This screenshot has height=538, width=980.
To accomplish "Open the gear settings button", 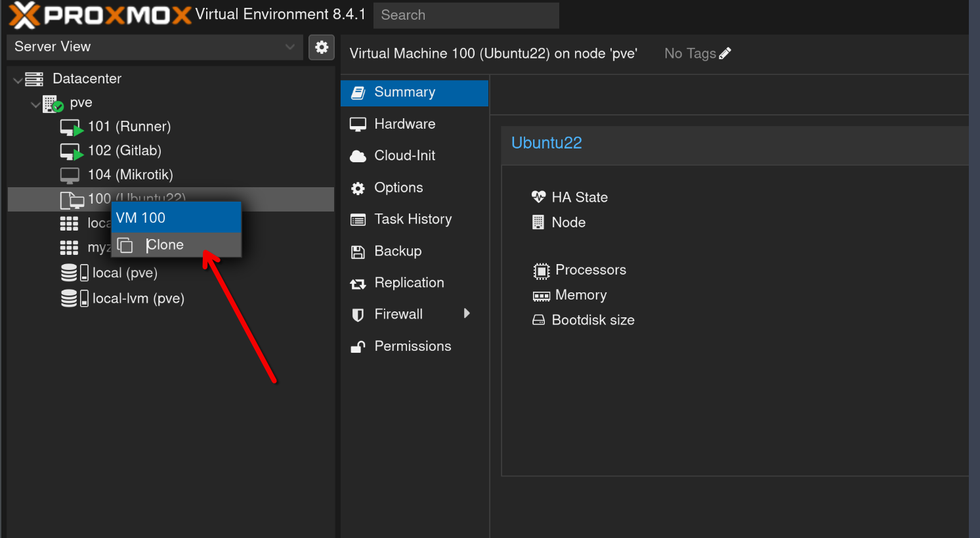I will 322,47.
